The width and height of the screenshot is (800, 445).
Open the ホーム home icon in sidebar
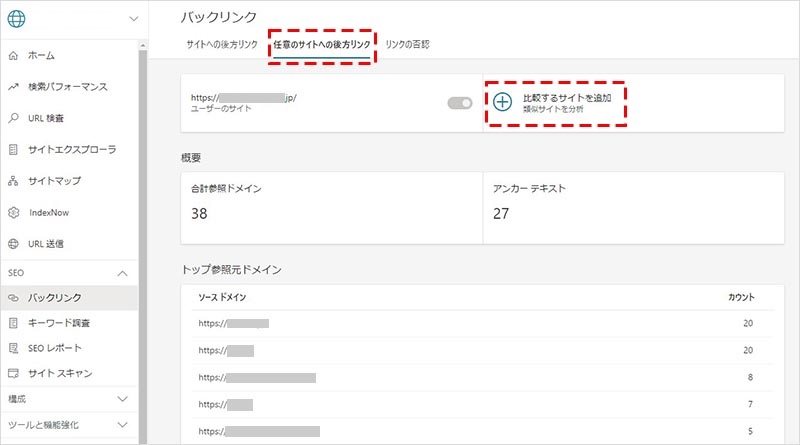tap(13, 55)
